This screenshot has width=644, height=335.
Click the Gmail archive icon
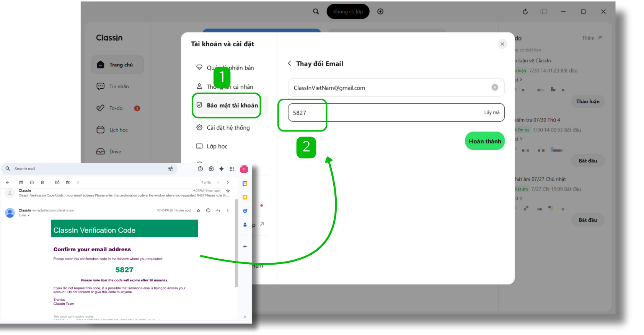(x=21, y=183)
